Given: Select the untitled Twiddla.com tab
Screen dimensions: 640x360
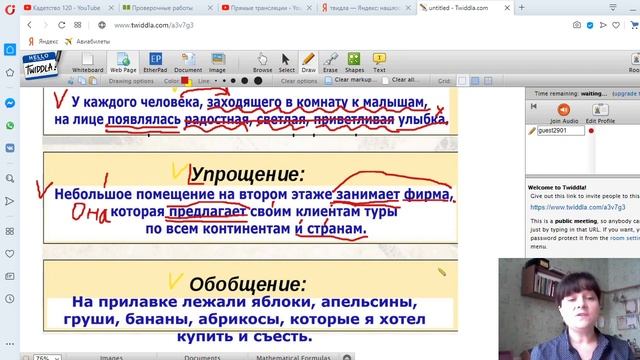Looking at the screenshot, I should pos(465,8).
